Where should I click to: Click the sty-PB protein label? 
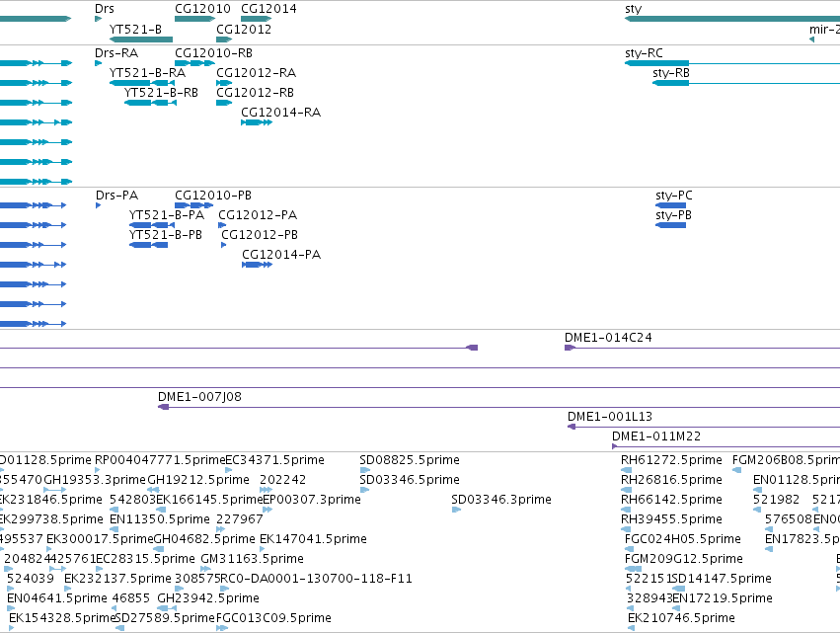click(673, 215)
